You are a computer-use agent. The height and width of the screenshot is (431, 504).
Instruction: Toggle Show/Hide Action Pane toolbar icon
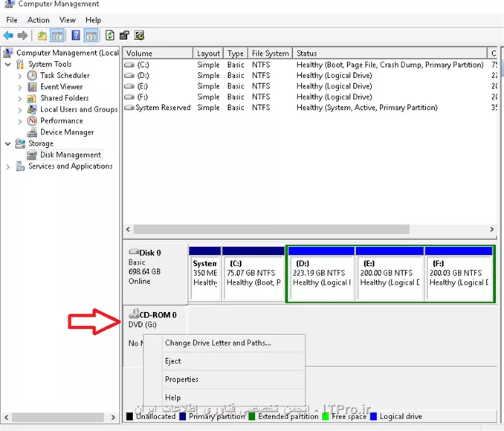pyautogui.click(x=91, y=36)
